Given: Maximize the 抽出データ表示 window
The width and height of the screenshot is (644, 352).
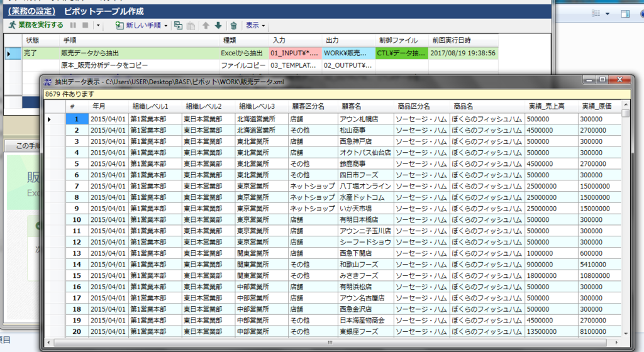Looking at the screenshot, I should point(602,80).
